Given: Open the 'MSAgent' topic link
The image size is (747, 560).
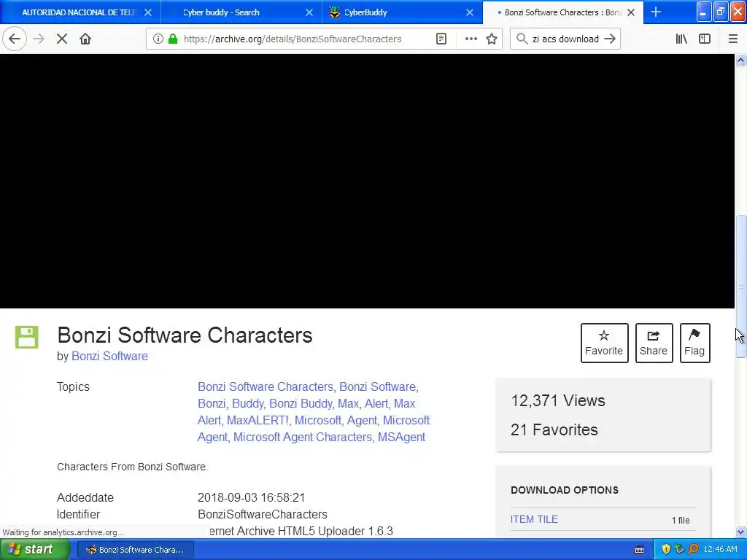Looking at the screenshot, I should [401, 437].
